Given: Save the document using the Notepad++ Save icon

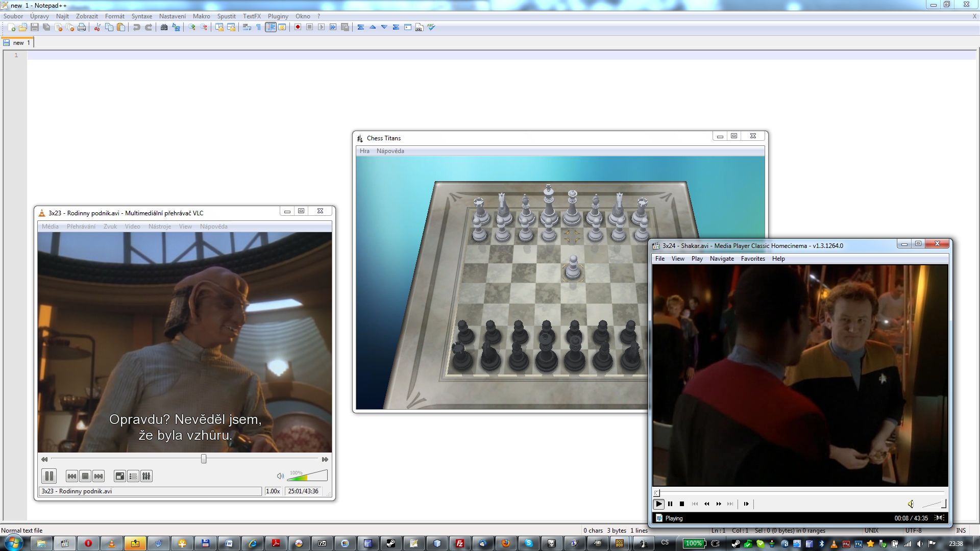Looking at the screenshot, I should click(x=35, y=28).
